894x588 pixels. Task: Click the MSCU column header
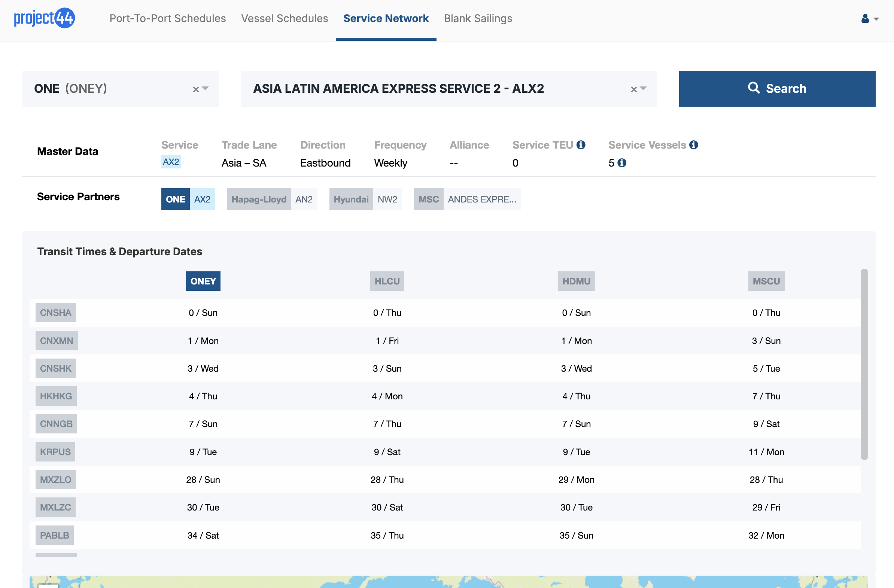(766, 281)
